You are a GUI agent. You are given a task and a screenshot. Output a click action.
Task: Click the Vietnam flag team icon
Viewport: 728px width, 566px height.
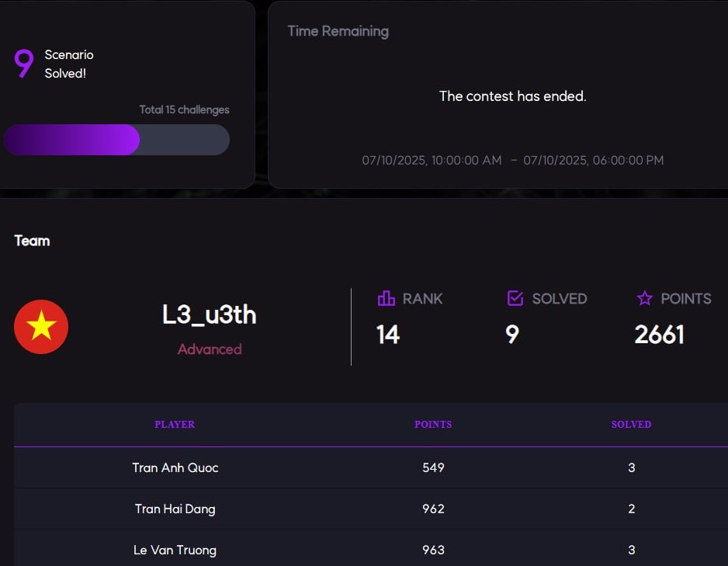click(x=41, y=327)
